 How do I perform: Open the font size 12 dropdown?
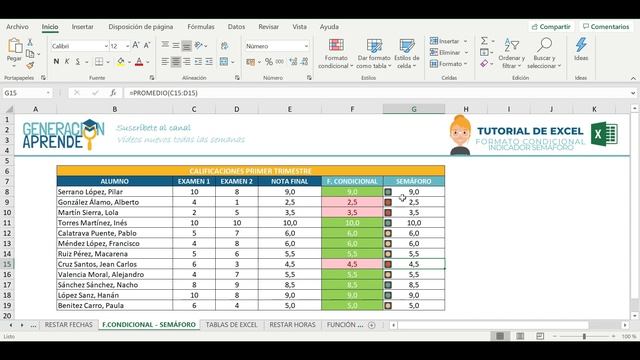click(127, 46)
